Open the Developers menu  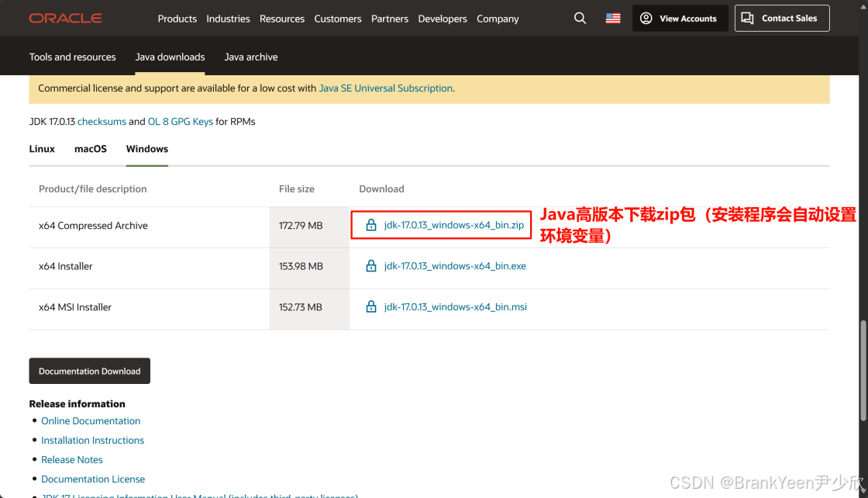(x=443, y=19)
